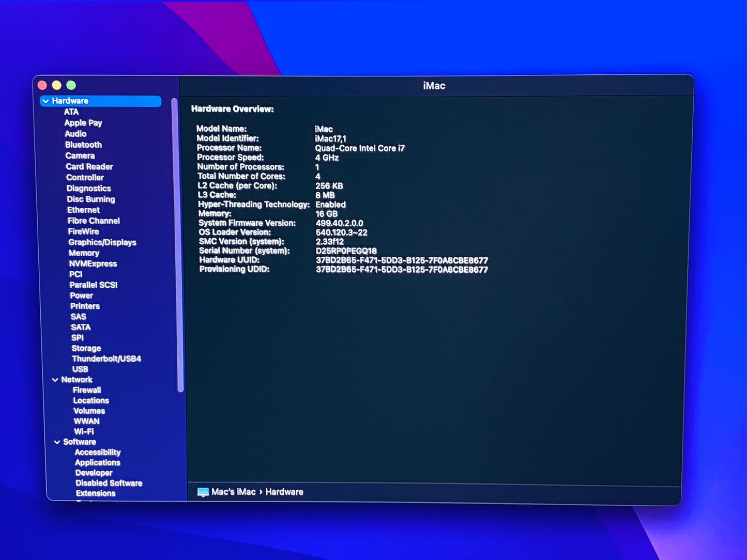Screen dimensions: 747x560
Task: Show Storage information
Action: click(86, 348)
